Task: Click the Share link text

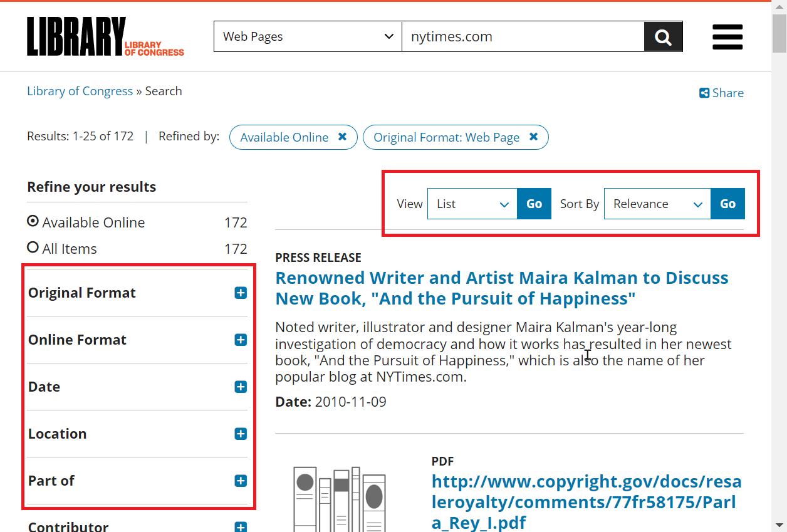Action: coord(728,93)
